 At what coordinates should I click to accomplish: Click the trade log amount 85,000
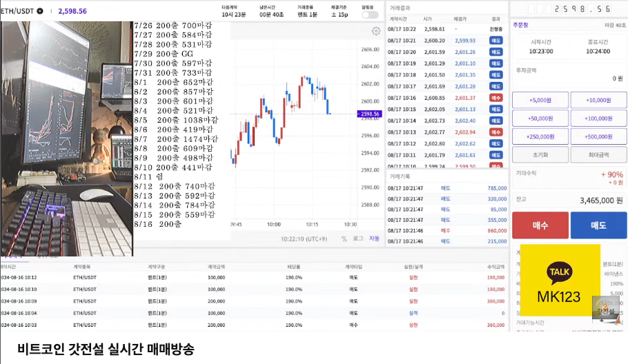coord(499,210)
